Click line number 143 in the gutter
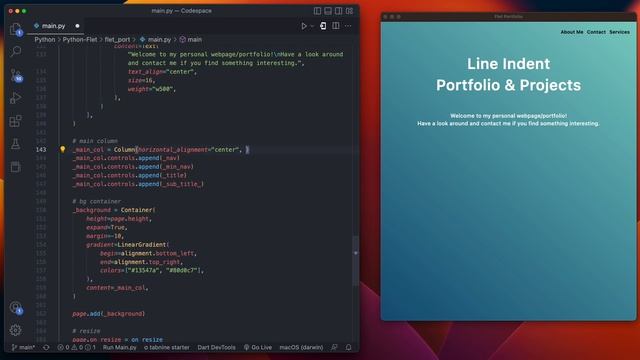Screen dimensions: 640x360 pos(41,149)
